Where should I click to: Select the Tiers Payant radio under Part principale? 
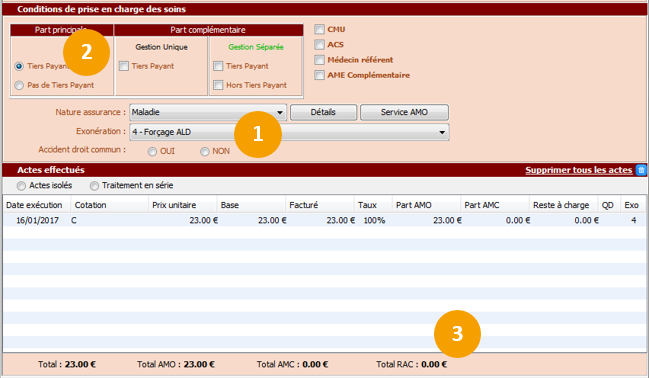coord(19,66)
